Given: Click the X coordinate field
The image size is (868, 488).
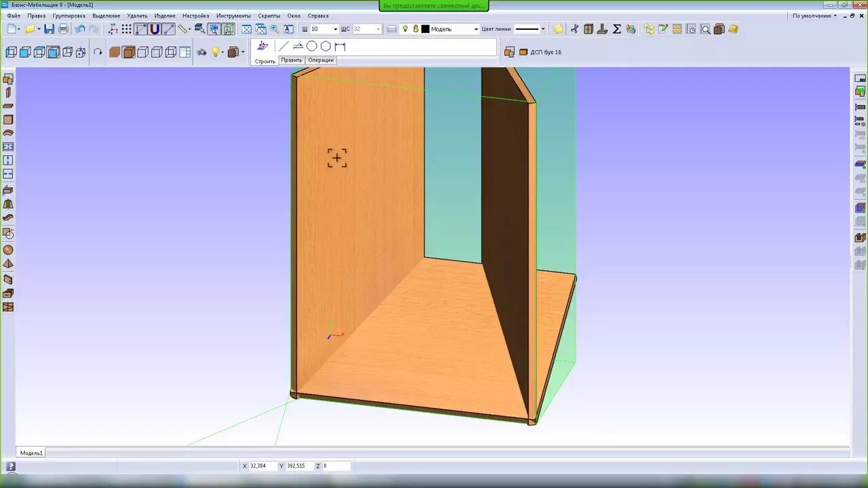Looking at the screenshot, I should 263,466.
